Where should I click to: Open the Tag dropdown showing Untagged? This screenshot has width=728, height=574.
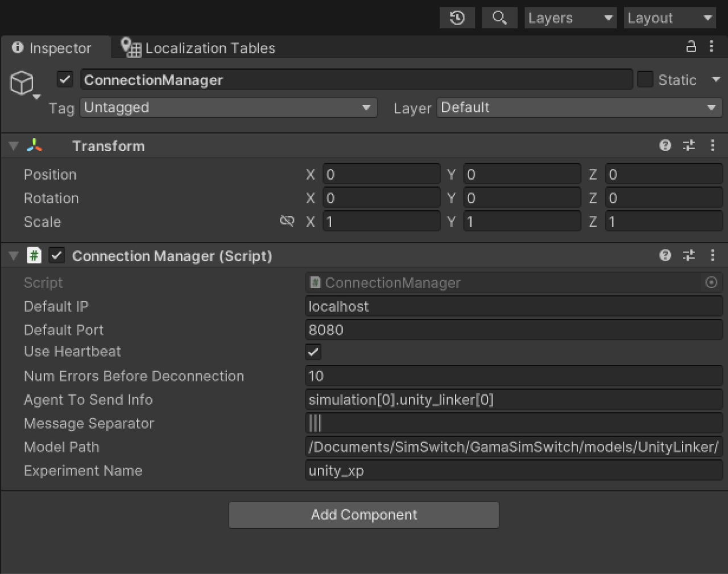[x=227, y=107]
